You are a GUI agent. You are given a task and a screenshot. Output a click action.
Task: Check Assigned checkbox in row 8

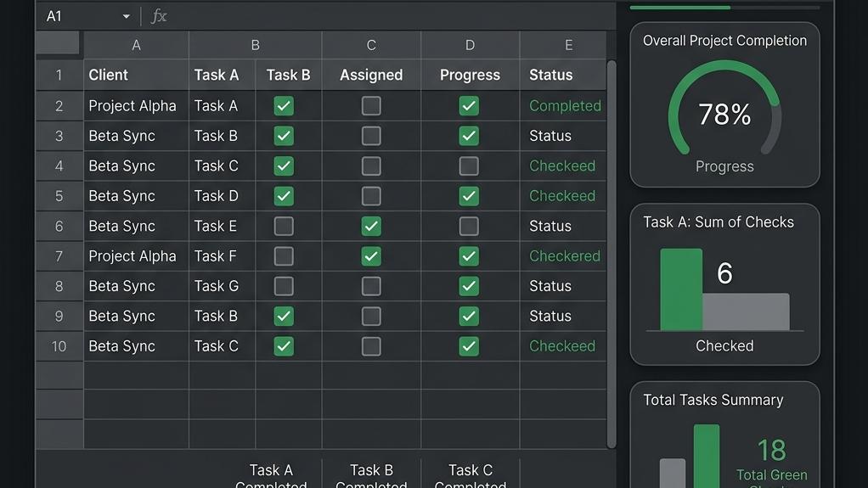coord(371,286)
